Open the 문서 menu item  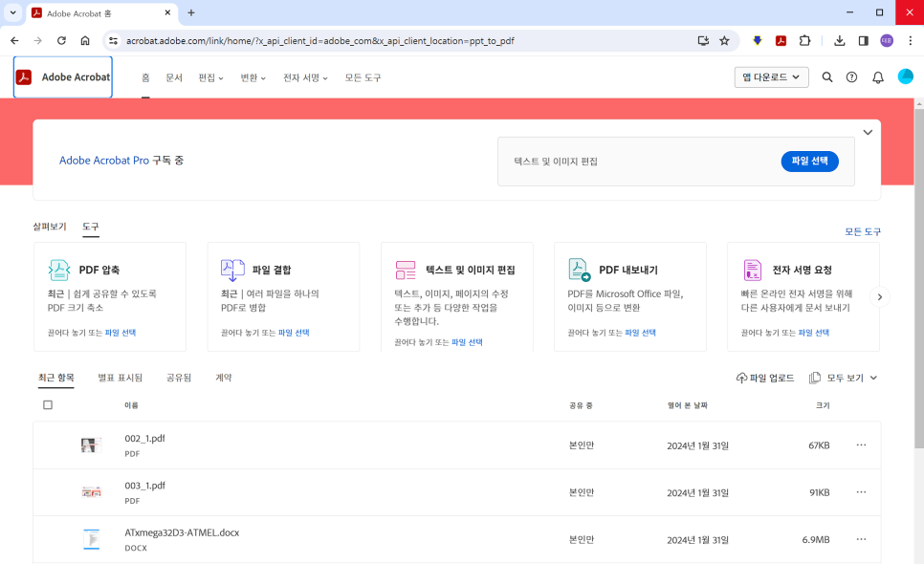tap(174, 77)
